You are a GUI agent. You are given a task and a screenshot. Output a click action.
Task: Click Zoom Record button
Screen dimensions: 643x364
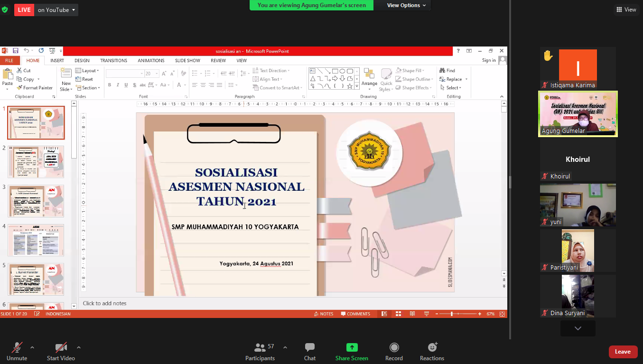394,352
